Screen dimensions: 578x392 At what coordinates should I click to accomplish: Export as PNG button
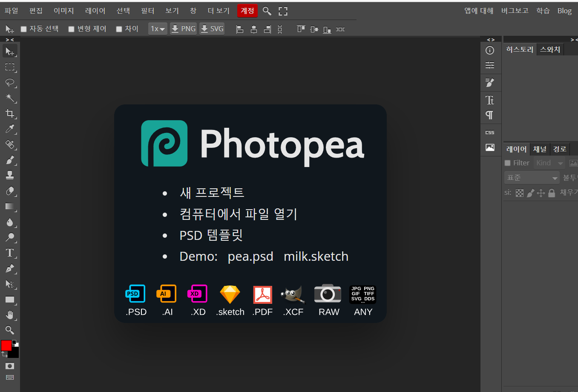click(x=184, y=29)
